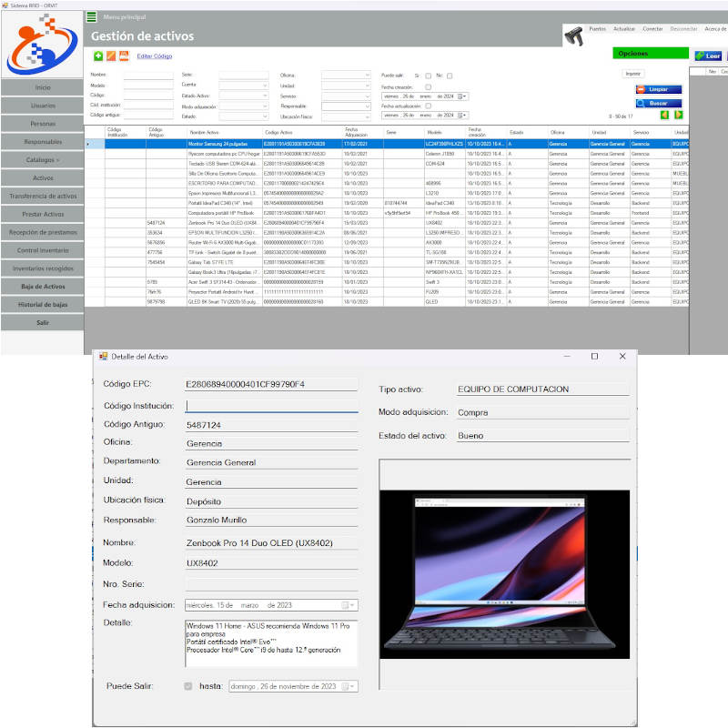728x728 pixels.
Task: Open the Estado filter dropdown
Action: point(244,116)
